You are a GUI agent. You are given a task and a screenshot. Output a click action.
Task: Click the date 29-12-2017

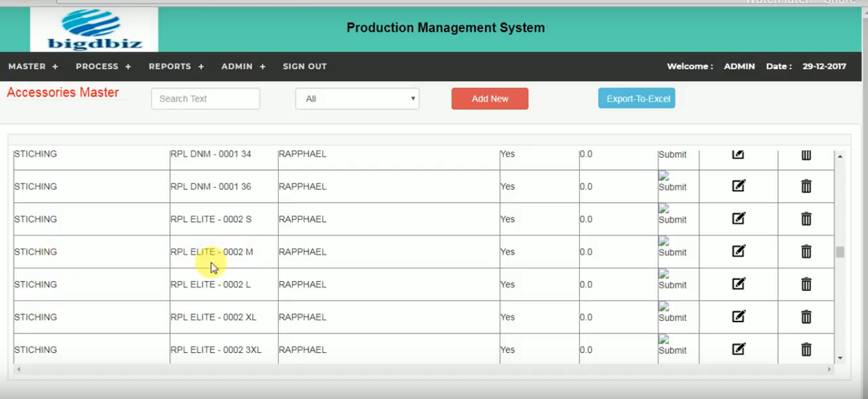click(x=825, y=66)
